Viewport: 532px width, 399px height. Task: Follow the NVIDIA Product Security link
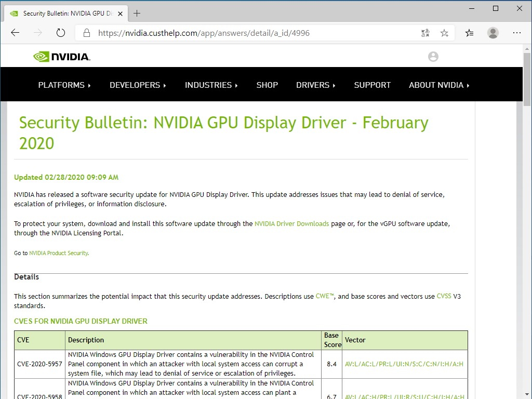(59, 253)
